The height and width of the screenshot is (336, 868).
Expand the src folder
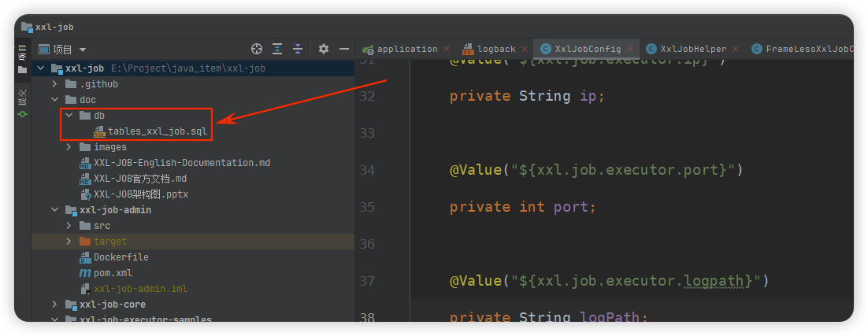click(69, 226)
